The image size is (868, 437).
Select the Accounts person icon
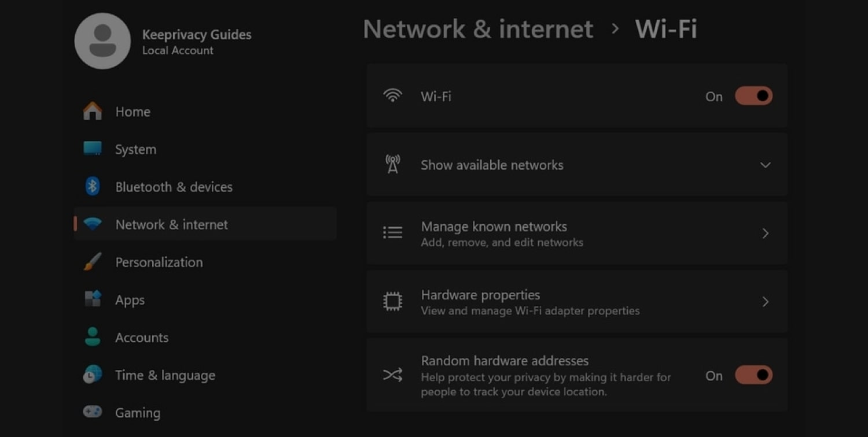[x=93, y=337]
